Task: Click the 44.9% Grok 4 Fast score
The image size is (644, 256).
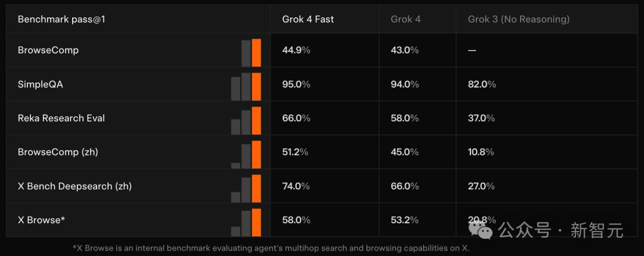Action: tap(296, 50)
